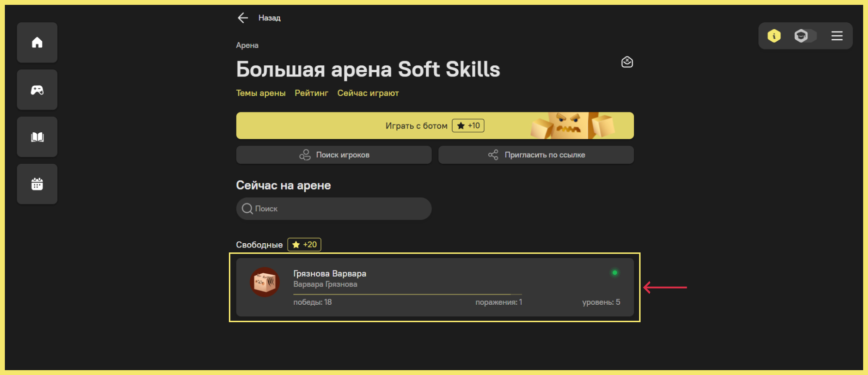
Task: Click the Пригласить по ссылке button
Action: click(536, 155)
